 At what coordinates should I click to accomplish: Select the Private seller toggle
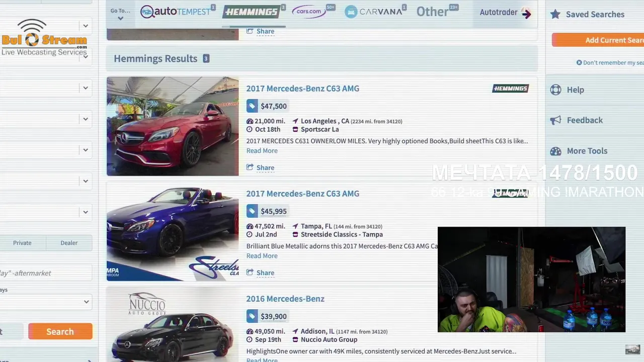coord(22,243)
